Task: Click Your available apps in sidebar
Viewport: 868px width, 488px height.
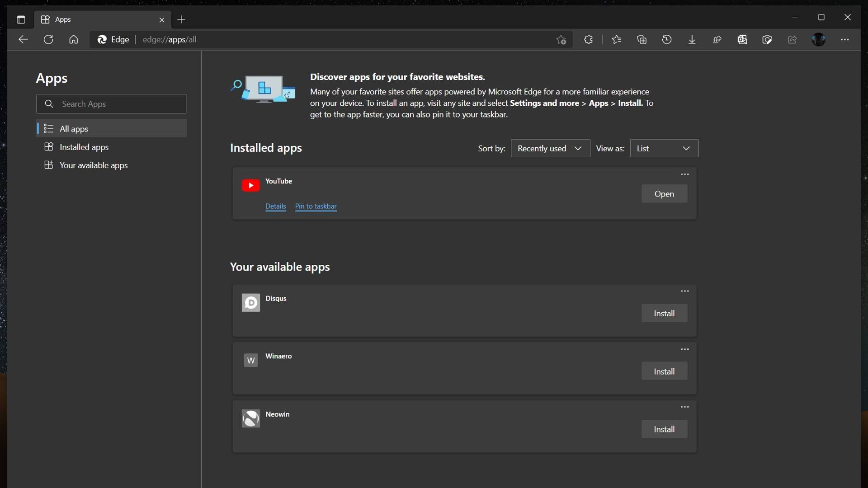Action: (94, 165)
